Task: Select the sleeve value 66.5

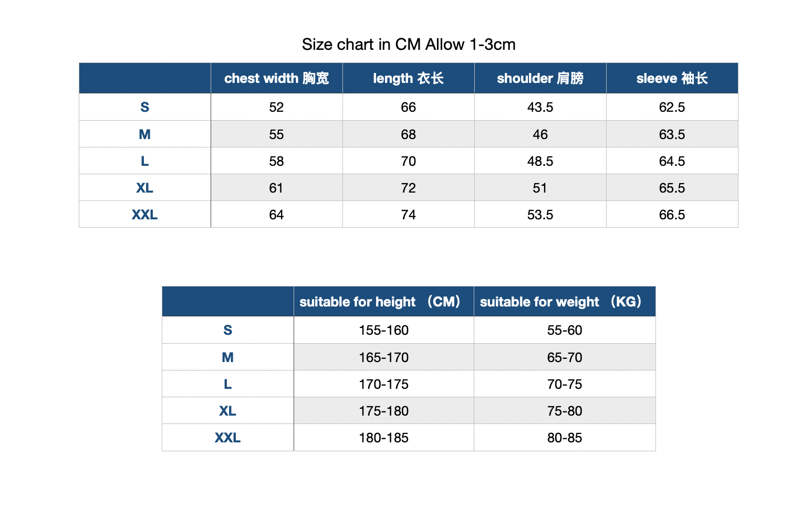Action: (672, 215)
